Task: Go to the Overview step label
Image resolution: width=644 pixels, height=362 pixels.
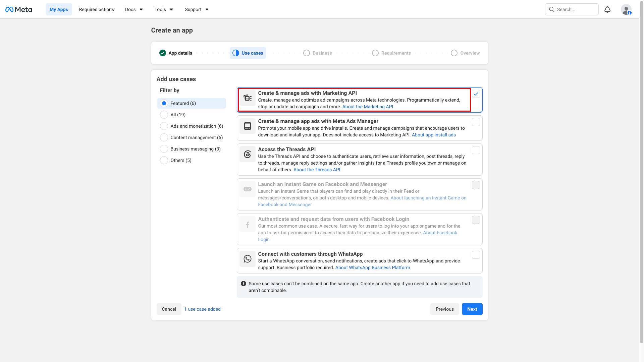Action: pos(470,53)
